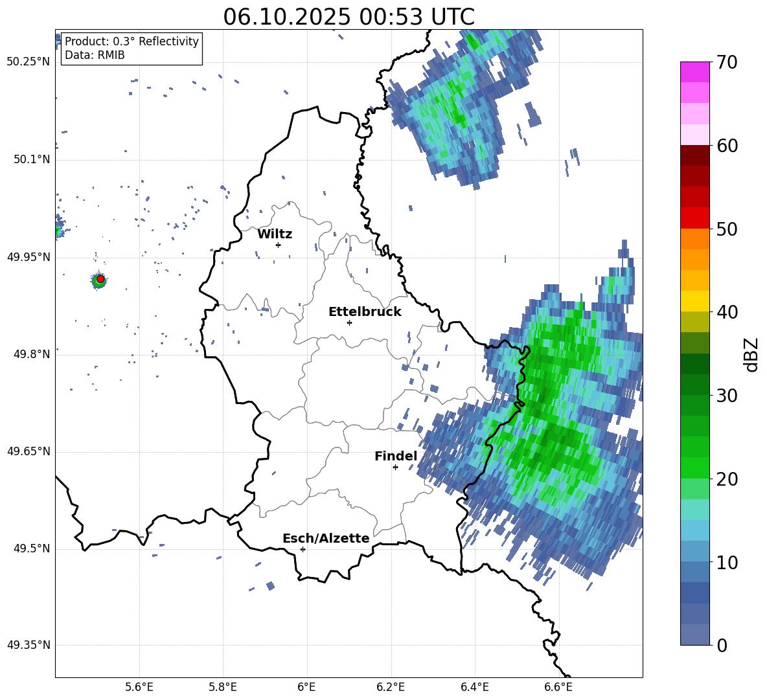
Task: Click the 49.5°N latitude label
Action: click(31, 548)
